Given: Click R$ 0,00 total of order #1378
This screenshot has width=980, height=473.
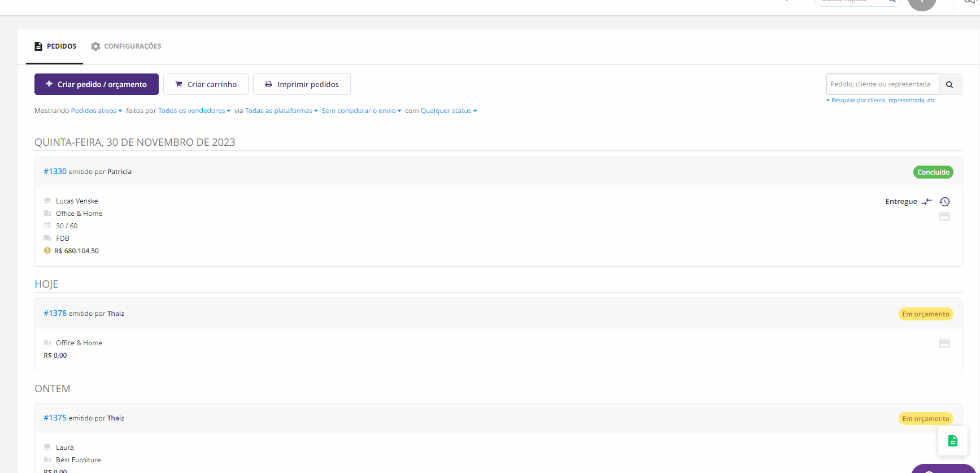Looking at the screenshot, I should pos(55,355).
